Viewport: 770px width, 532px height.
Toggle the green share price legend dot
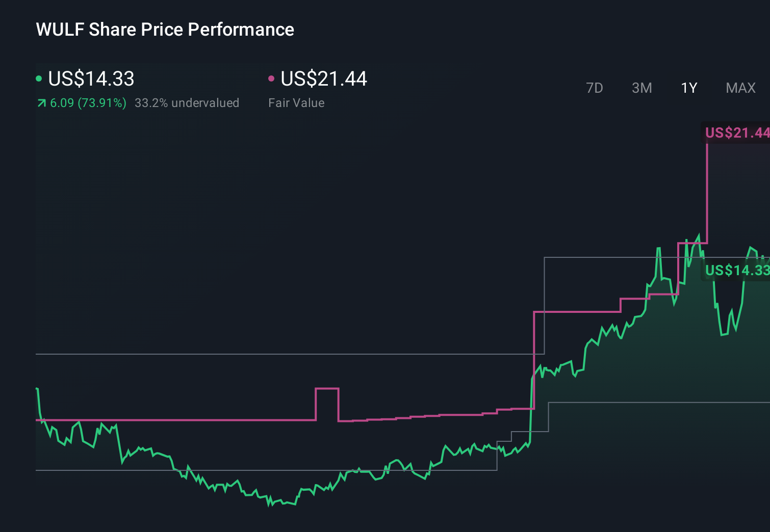(39, 78)
